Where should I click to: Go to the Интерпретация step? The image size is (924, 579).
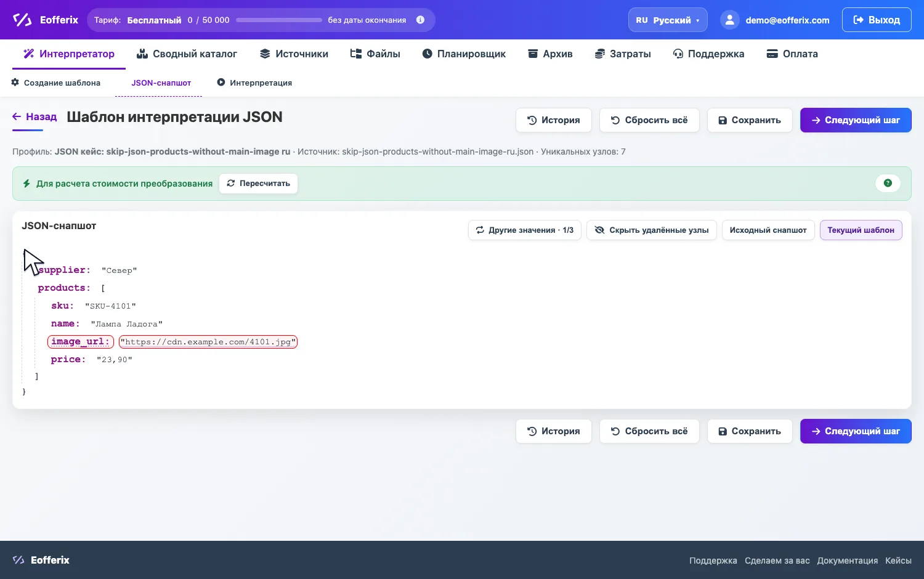click(254, 83)
